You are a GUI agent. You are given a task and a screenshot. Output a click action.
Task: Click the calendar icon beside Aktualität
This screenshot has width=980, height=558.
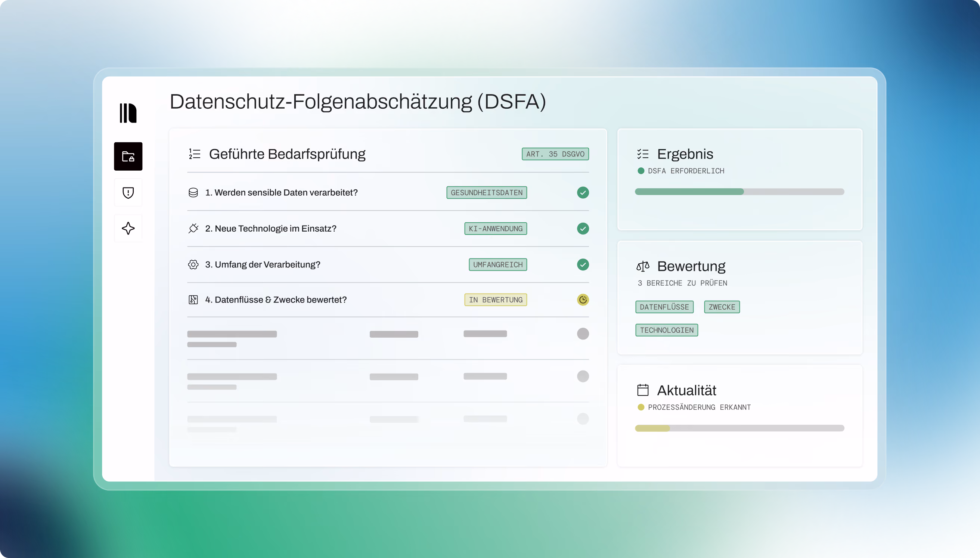[x=642, y=390]
